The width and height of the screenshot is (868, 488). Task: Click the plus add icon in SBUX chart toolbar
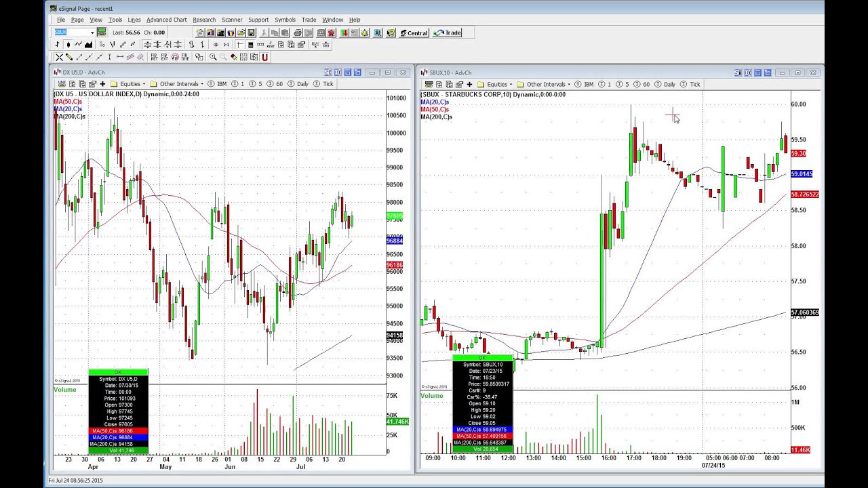point(469,85)
